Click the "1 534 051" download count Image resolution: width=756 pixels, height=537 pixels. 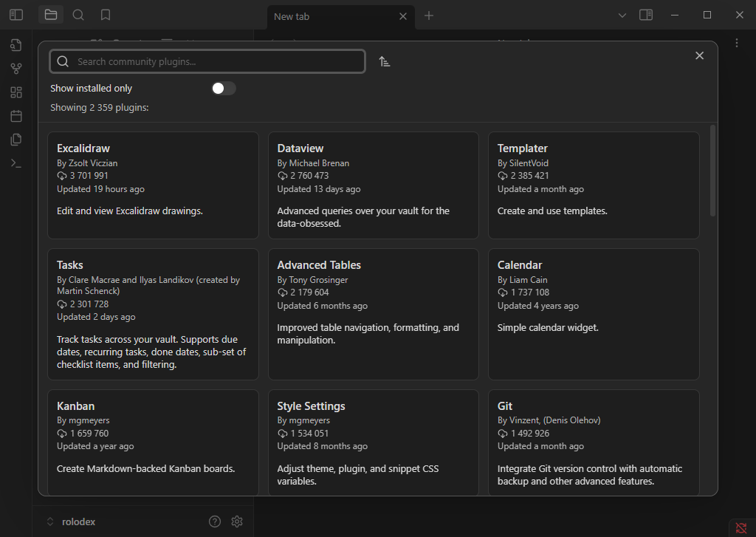[309, 434]
